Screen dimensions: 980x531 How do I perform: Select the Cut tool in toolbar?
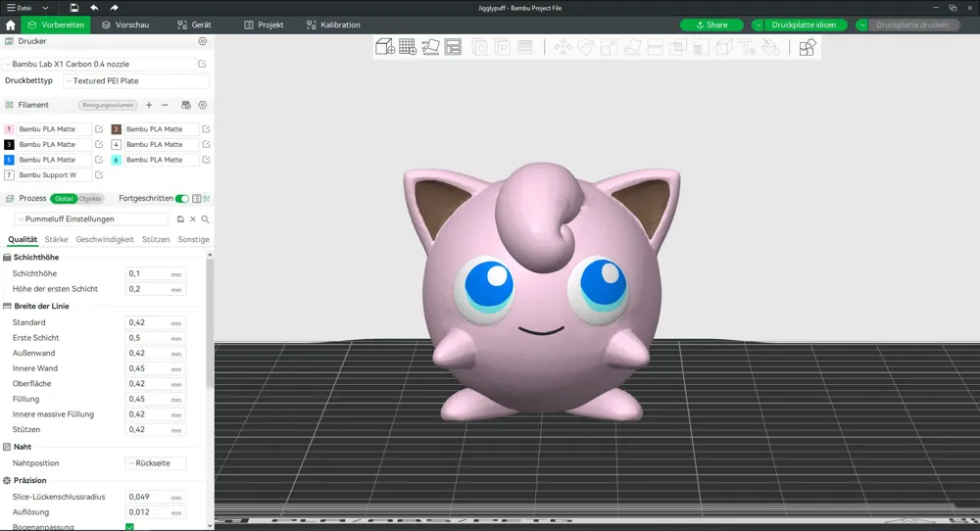pos(655,47)
